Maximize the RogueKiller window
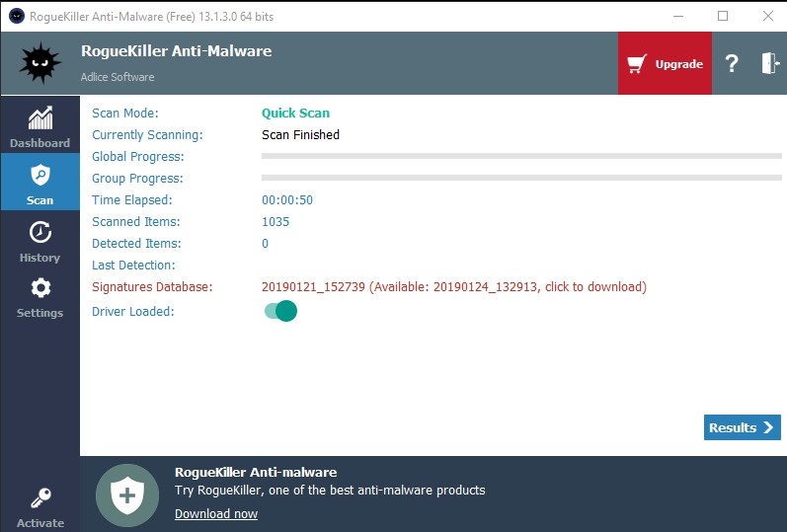 (x=723, y=16)
